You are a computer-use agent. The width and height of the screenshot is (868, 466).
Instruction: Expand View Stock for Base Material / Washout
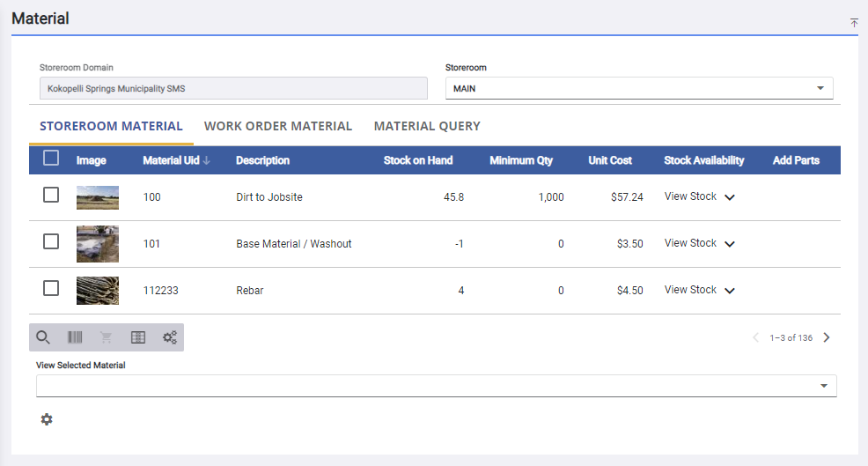729,244
